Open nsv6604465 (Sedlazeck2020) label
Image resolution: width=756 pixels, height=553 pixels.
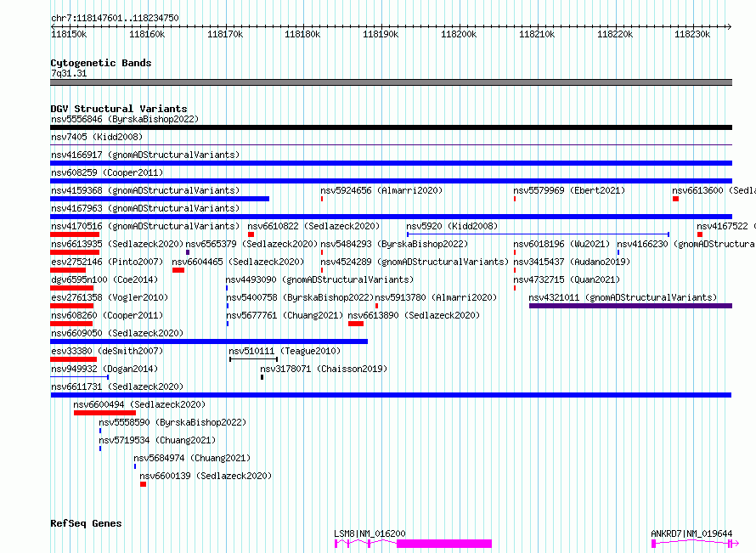pyautogui.click(x=238, y=262)
